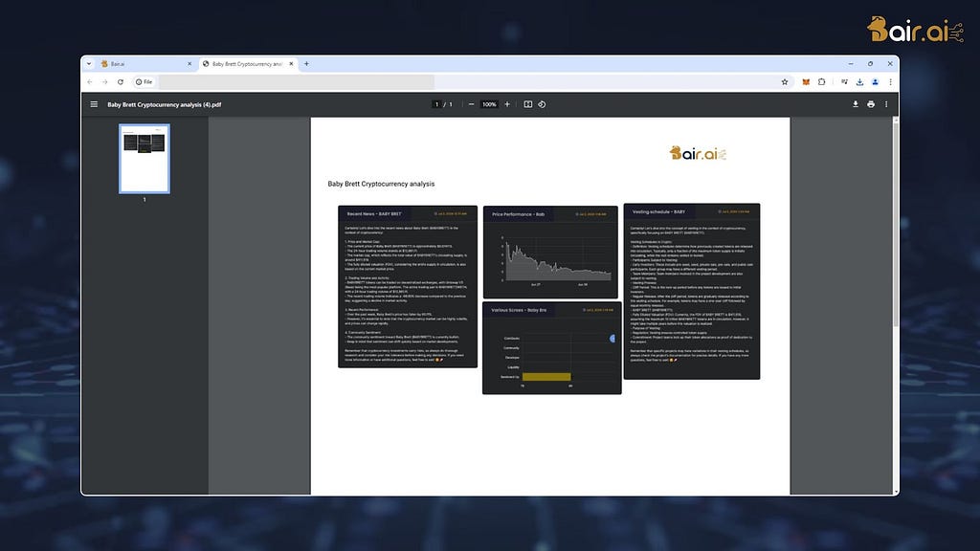Click the Price Performance card title

click(518, 214)
